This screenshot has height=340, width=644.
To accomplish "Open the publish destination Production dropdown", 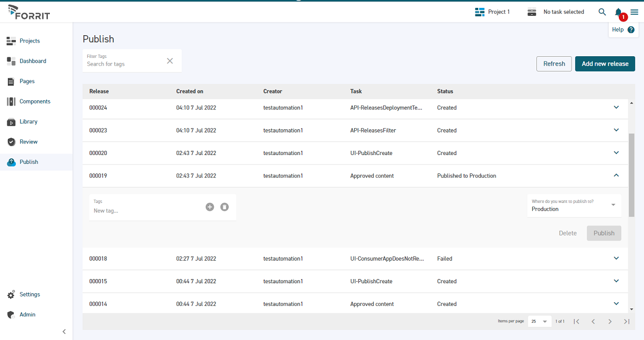I will tap(574, 205).
